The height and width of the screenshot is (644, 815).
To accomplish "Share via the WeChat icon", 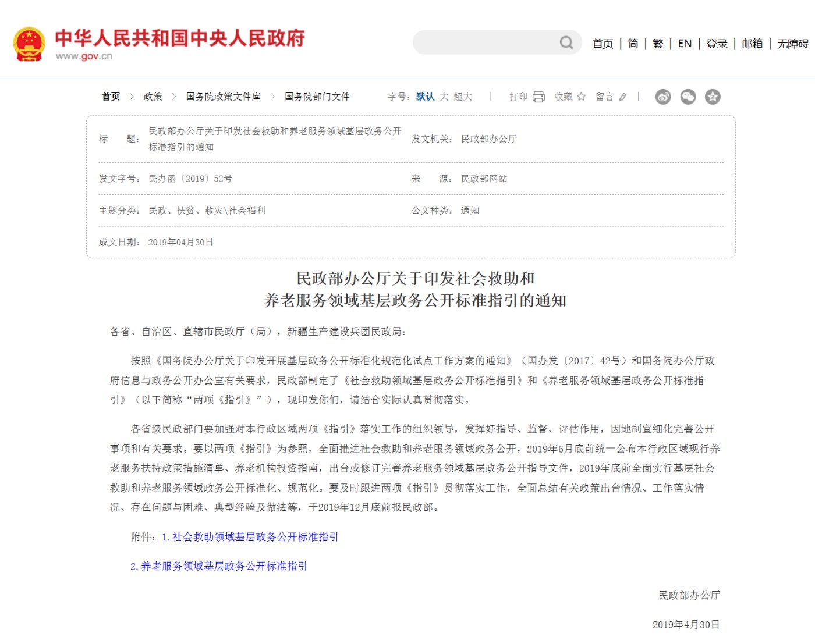I will click(x=688, y=97).
